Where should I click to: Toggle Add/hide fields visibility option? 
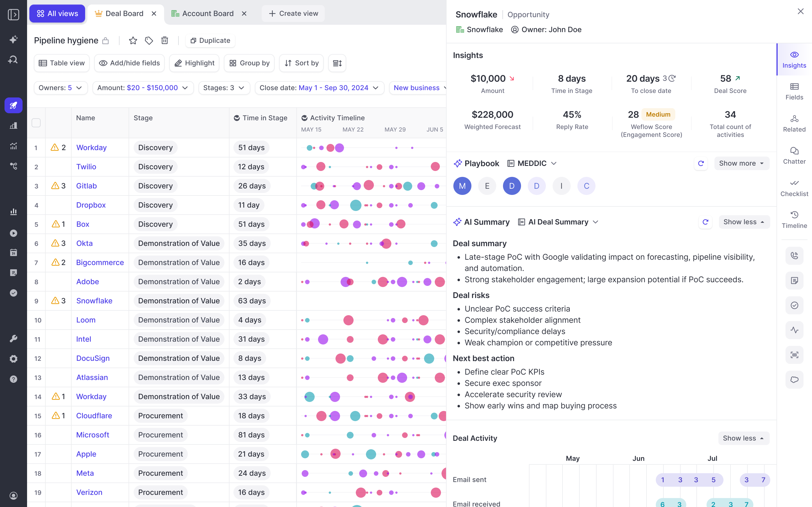[129, 63]
